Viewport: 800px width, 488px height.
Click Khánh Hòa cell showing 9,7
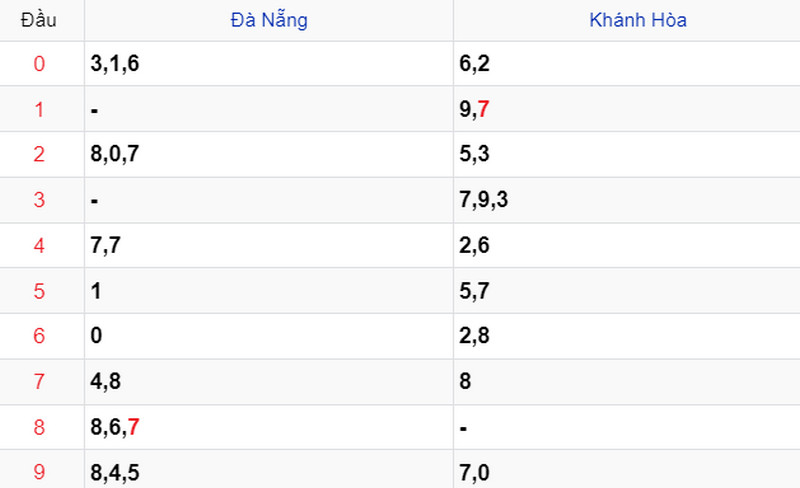coord(627,109)
